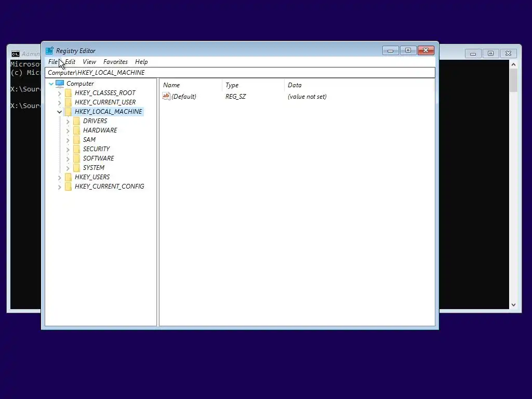Maximize the Command Prompt window
Viewport: 532px width, 399px height.
point(490,54)
